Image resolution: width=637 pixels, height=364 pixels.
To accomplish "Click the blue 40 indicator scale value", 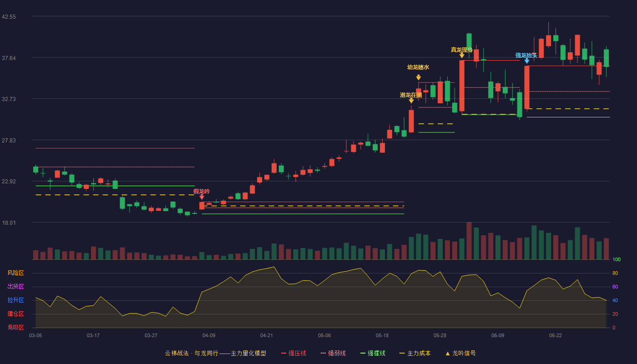I will pos(615,301).
